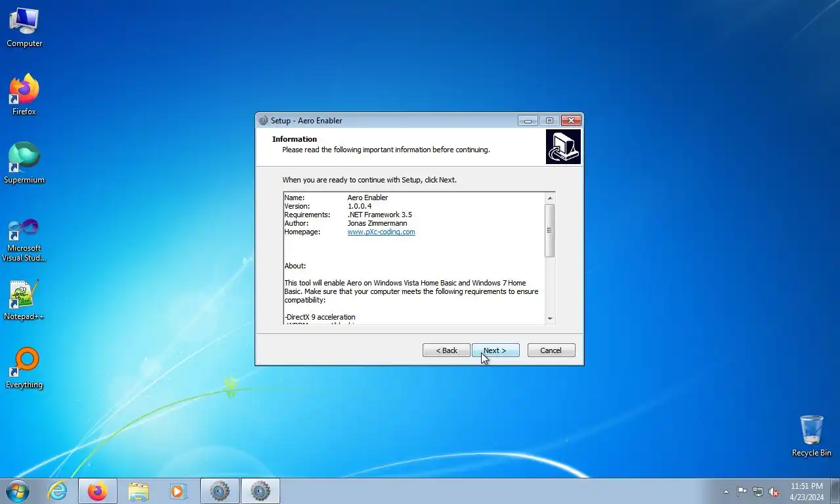The height and width of the screenshot is (504, 840).
Task: Open the Computer desktop icon
Action: coord(24,28)
